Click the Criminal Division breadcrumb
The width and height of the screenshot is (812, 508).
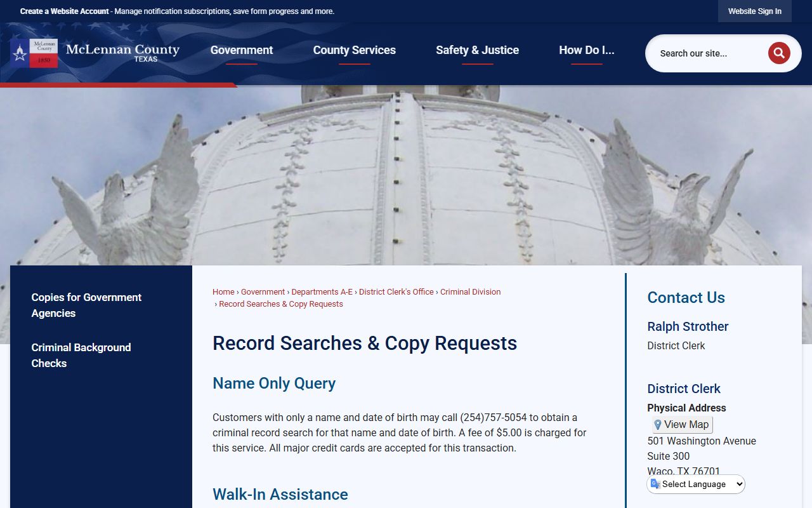point(470,292)
